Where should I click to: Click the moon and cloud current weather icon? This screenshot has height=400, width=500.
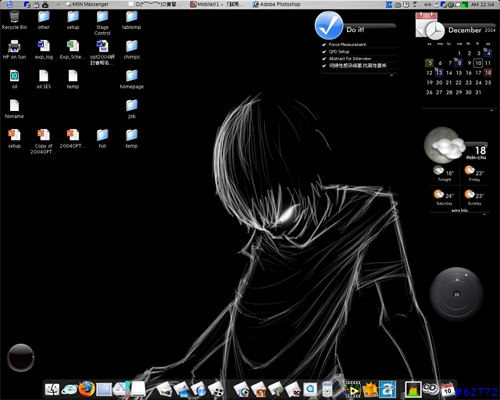[444, 146]
